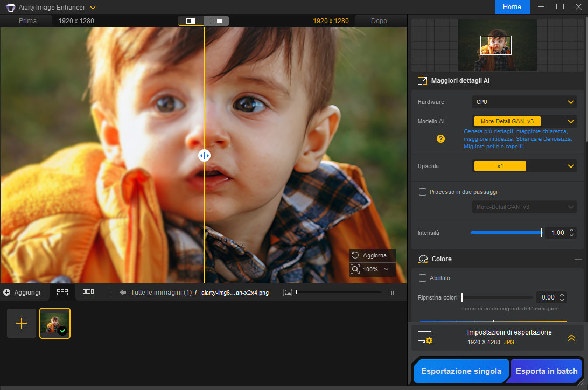Switch to the split compare view icon

[x=191, y=21]
